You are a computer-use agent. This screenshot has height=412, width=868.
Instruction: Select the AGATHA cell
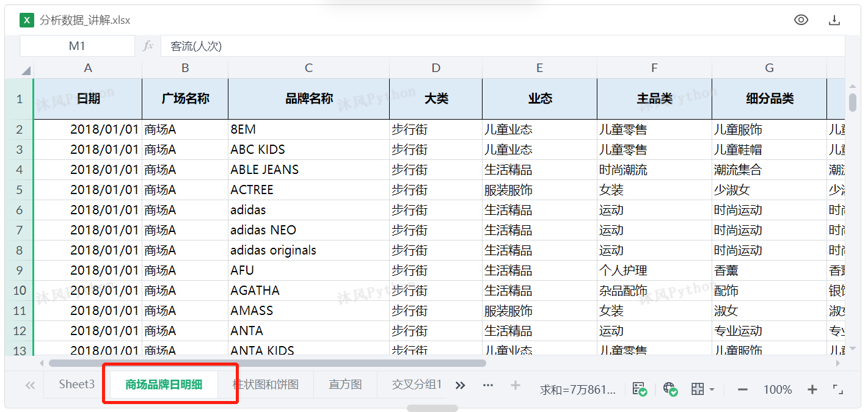[308, 291]
